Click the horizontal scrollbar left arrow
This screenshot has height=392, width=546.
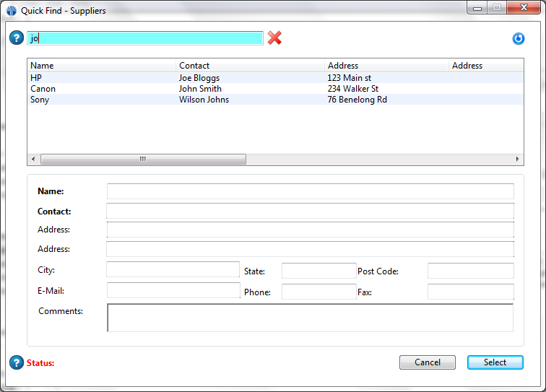(x=33, y=159)
